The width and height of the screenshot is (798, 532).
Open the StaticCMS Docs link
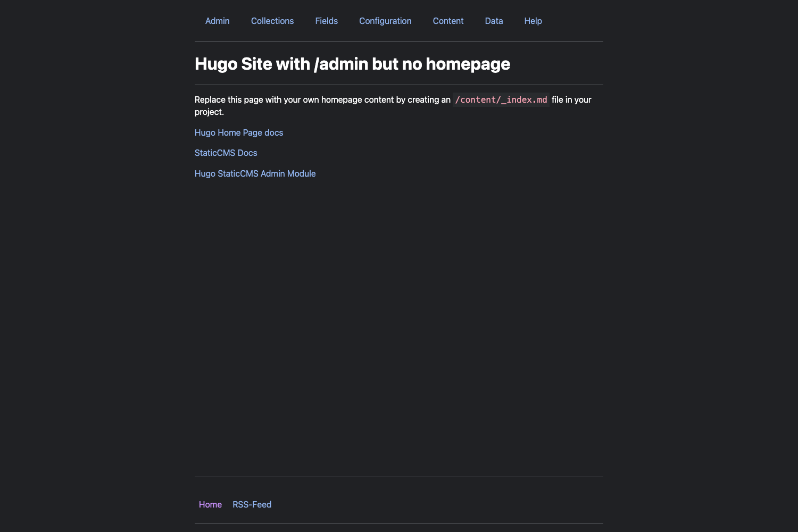226,153
